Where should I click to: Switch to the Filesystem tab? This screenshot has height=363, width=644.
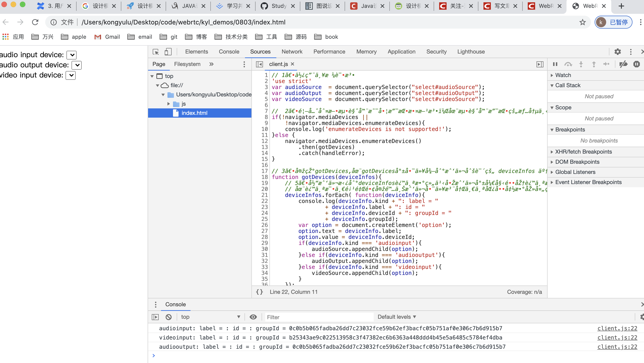187,64
